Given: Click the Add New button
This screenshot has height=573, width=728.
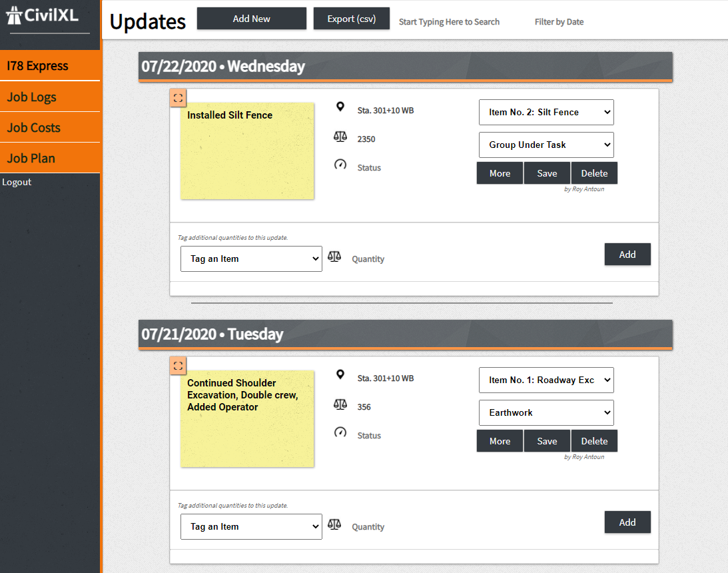Looking at the screenshot, I should (x=251, y=19).
